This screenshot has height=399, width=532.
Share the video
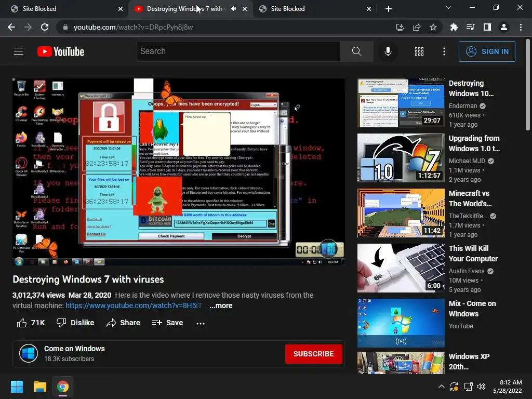tap(123, 323)
